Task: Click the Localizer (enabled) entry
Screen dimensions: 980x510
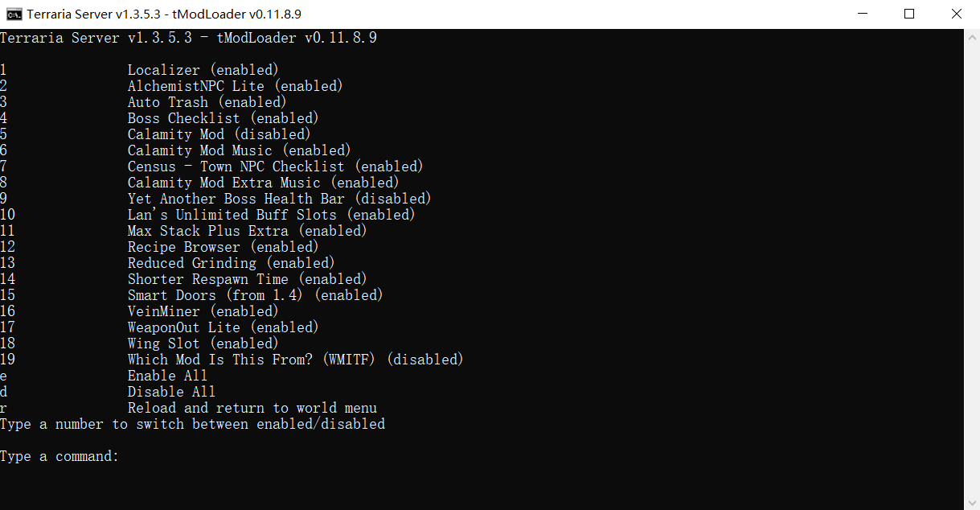Action: click(x=203, y=70)
